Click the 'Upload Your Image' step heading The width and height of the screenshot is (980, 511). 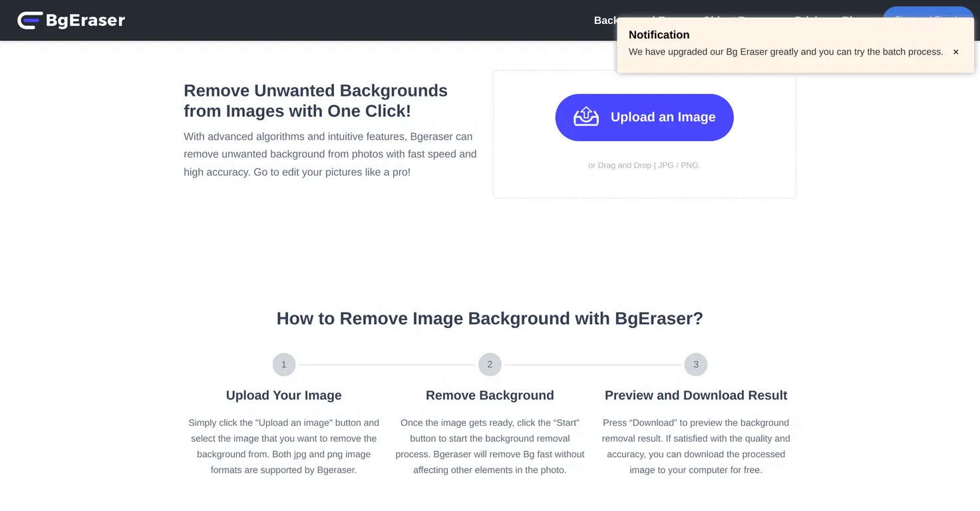coord(283,395)
